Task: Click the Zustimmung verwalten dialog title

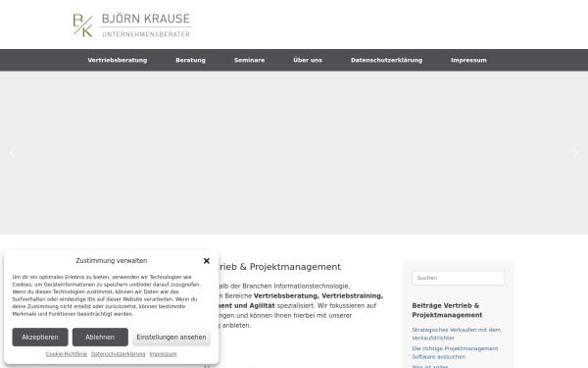Action: point(112,261)
